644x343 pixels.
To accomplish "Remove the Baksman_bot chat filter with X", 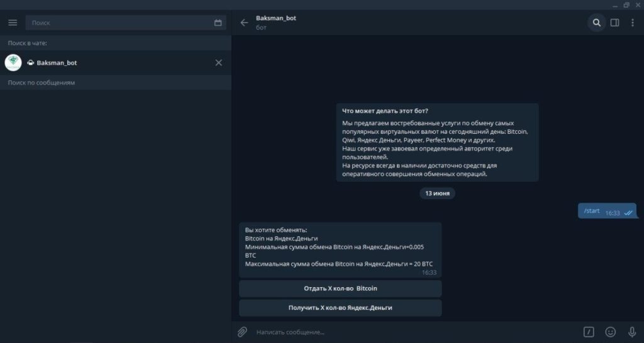I will point(219,63).
